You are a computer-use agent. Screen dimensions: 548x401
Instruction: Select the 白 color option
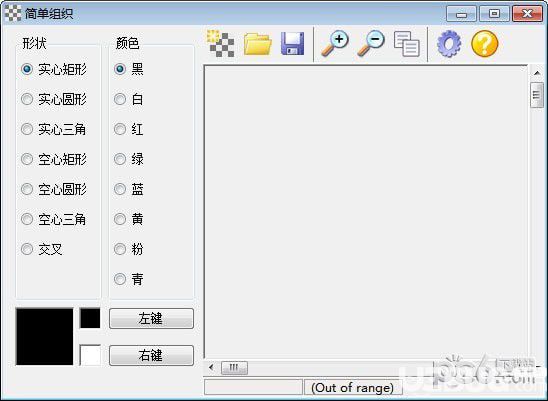coord(129,99)
